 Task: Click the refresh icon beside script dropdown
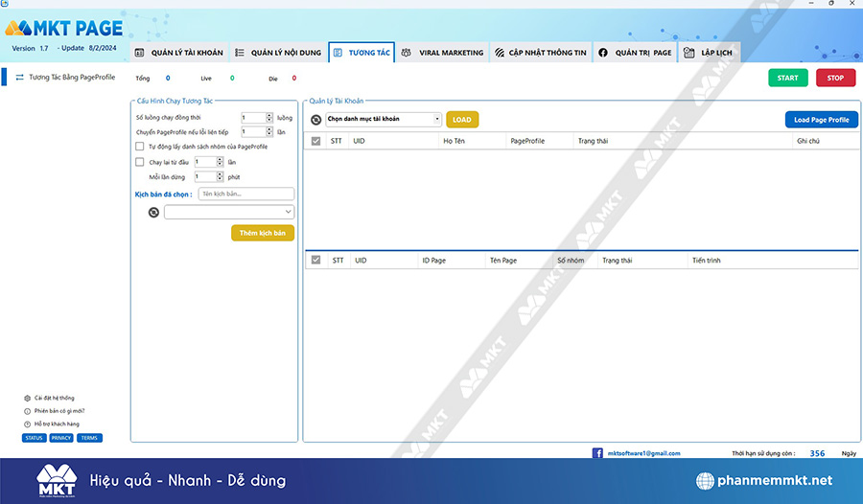point(153,213)
